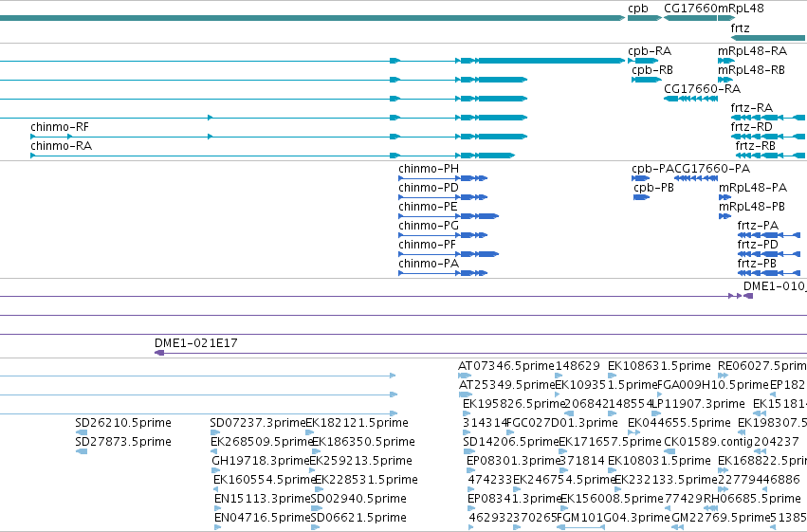Select the chinmo-RA transcript label
This screenshot has width=807, height=532.
62,146
